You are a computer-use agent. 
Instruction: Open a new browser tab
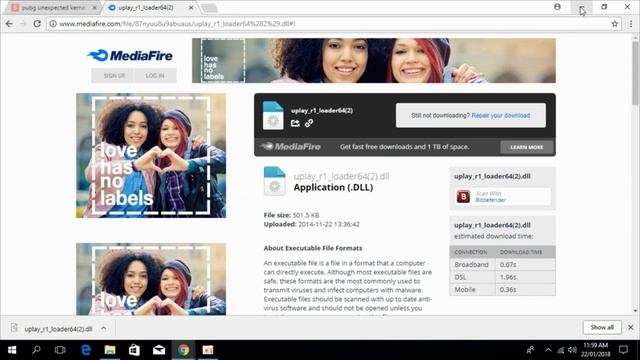coord(209,8)
